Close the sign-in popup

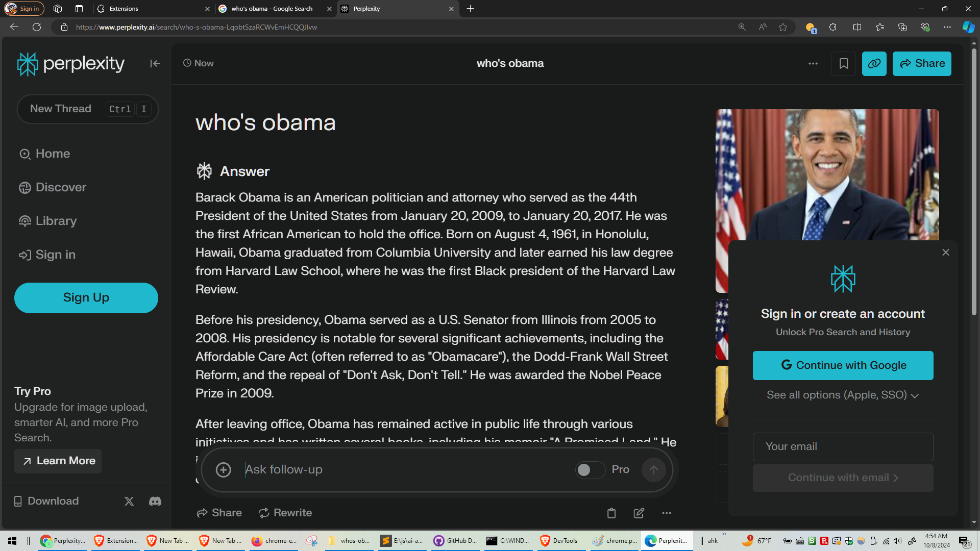(945, 253)
